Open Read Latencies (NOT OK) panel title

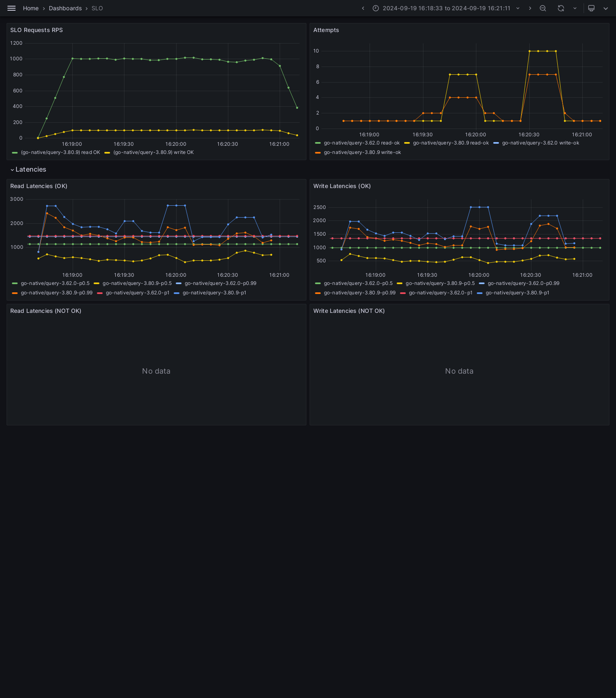coord(46,311)
